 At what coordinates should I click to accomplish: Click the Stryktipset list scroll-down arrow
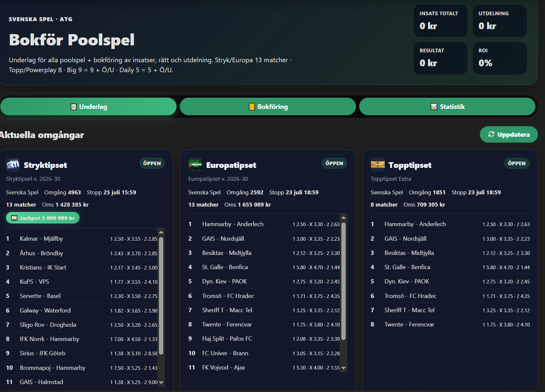(161, 382)
